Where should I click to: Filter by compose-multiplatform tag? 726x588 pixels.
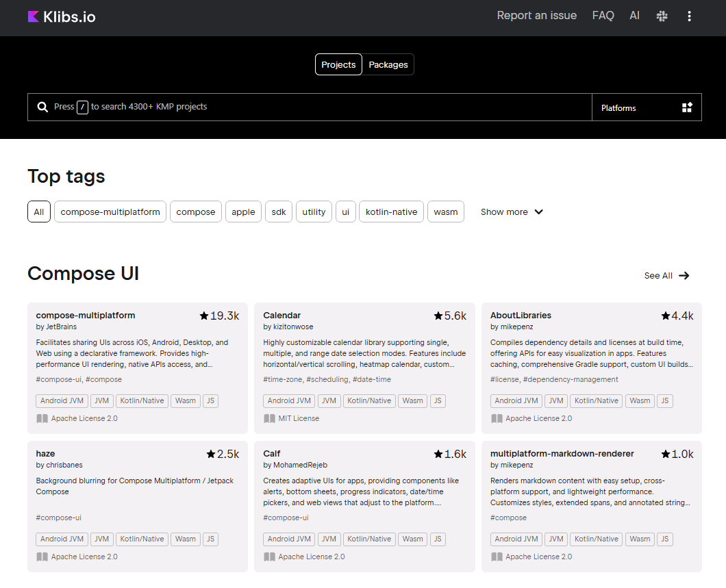coord(110,212)
